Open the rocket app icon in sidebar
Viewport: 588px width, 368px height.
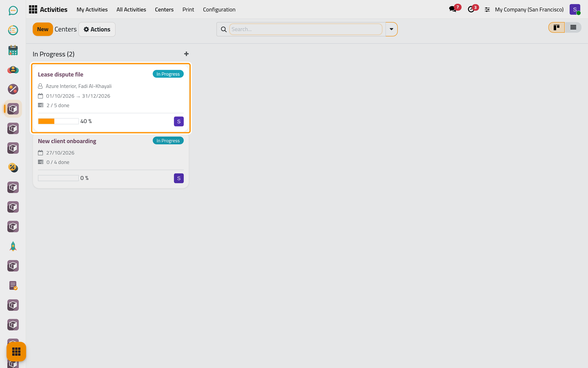13,246
